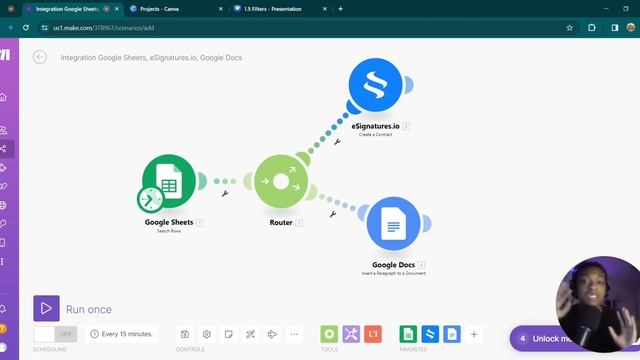The height and width of the screenshot is (360, 640).
Task: Open the Google Sheets Search Rows module
Action: (169, 181)
